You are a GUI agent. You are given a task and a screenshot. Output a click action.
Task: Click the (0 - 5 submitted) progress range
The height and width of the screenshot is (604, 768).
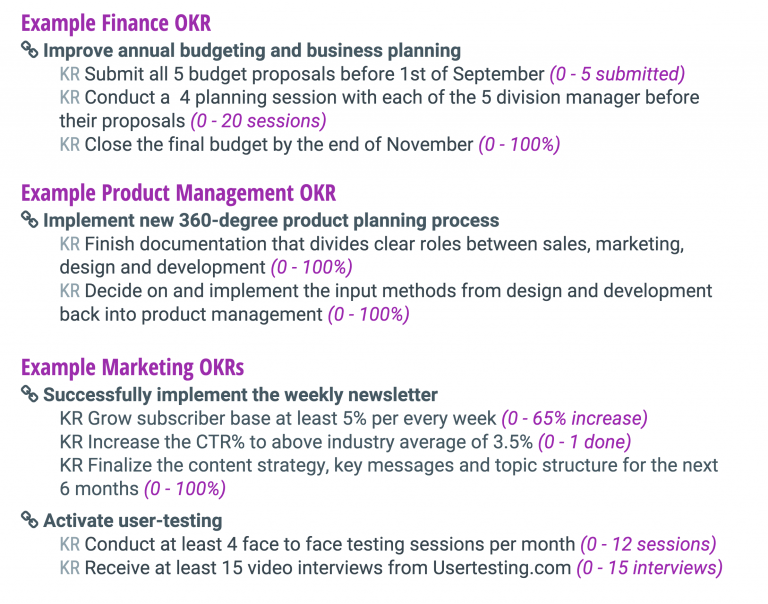tap(617, 74)
